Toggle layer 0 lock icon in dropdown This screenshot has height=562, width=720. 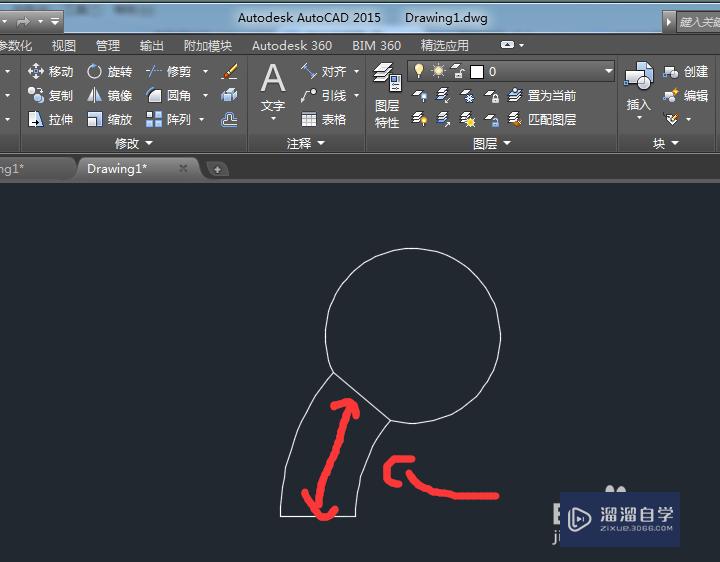pos(458,71)
